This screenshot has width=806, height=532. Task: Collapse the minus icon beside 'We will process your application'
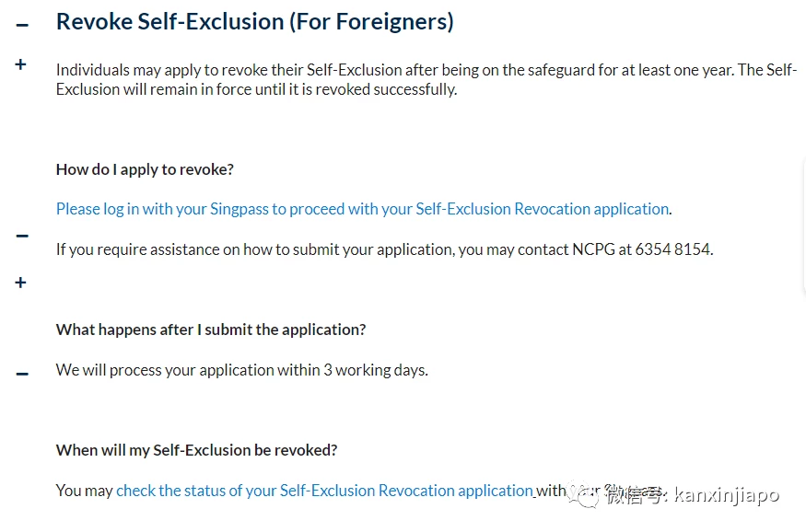pos(22,374)
